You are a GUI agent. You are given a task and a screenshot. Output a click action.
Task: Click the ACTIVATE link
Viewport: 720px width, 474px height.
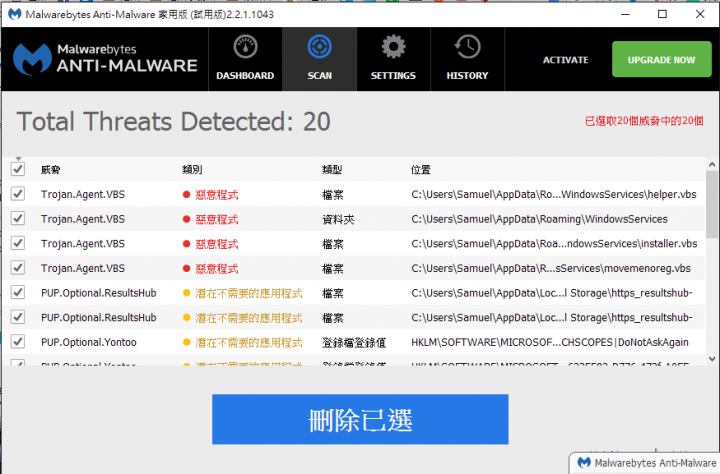pos(566,60)
